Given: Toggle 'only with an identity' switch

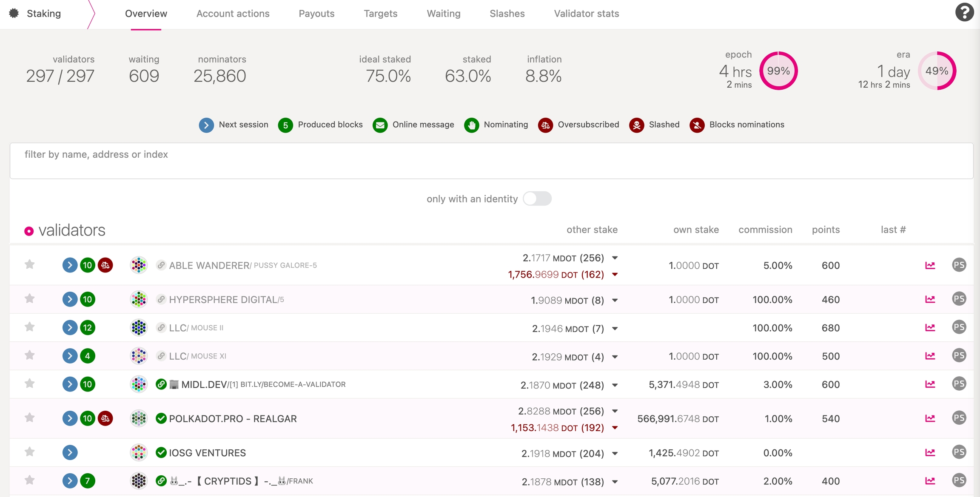Looking at the screenshot, I should pyautogui.click(x=537, y=199).
